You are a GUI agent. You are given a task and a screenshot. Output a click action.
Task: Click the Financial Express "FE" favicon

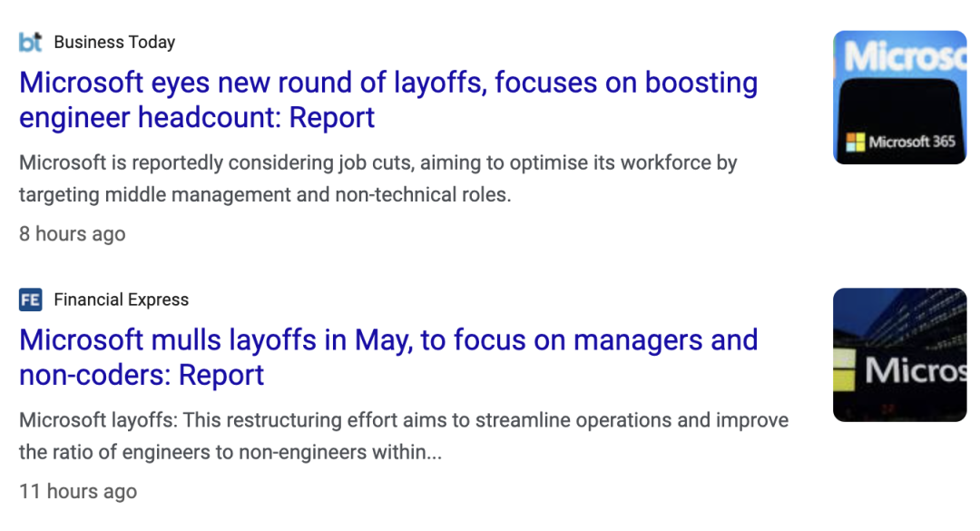[30, 300]
